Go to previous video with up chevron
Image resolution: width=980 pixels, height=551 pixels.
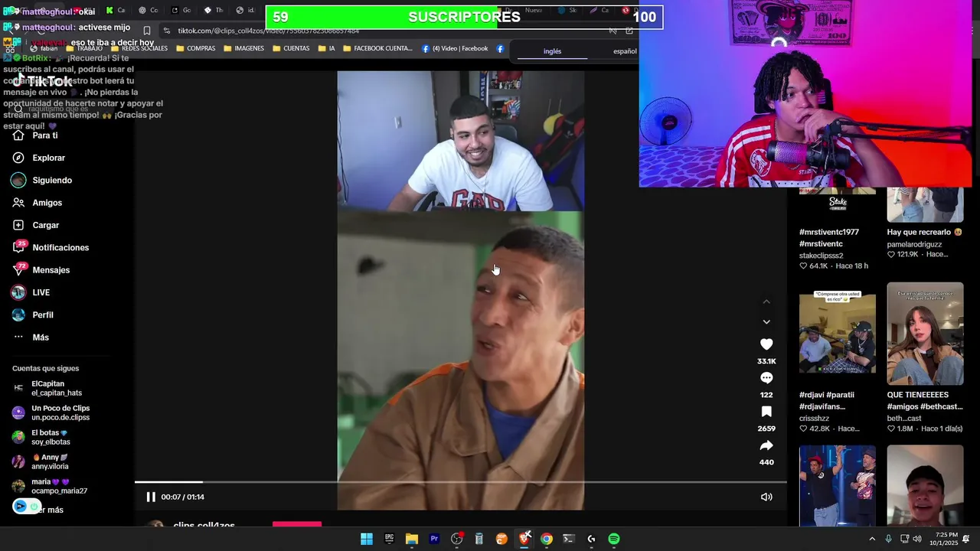[x=766, y=302]
